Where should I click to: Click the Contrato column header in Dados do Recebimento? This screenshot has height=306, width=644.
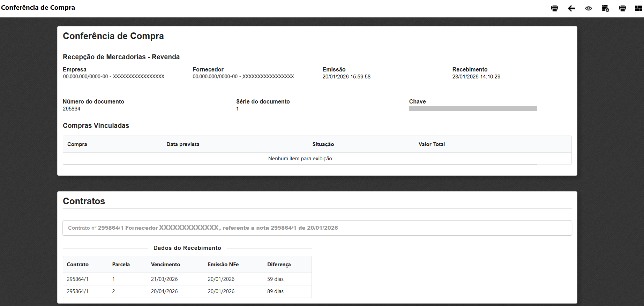pos(77,265)
